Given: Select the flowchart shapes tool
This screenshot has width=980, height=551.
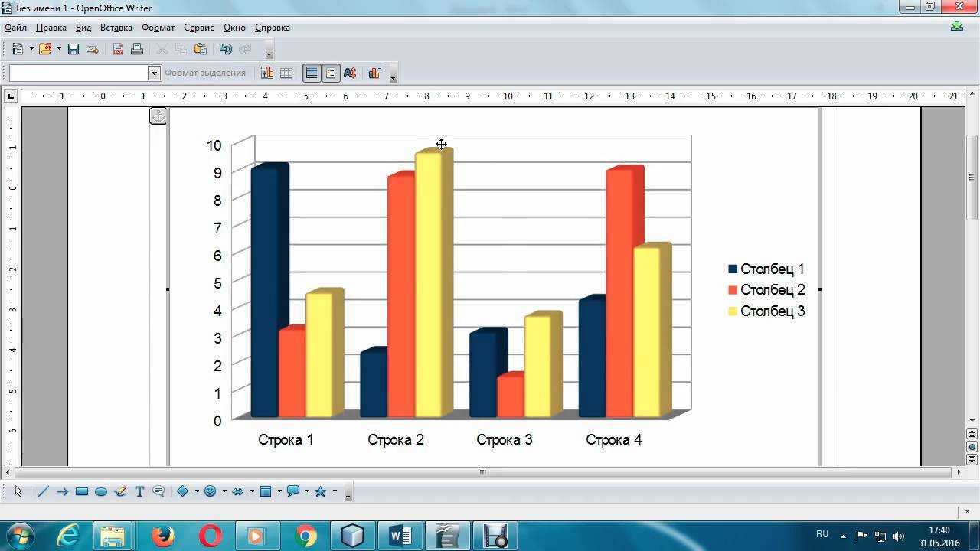Looking at the screenshot, I should (266, 491).
